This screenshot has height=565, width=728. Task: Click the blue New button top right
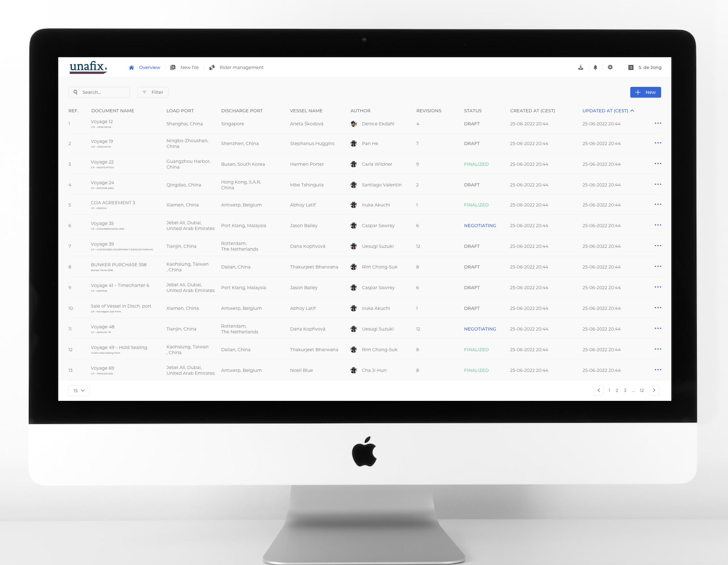click(x=645, y=92)
